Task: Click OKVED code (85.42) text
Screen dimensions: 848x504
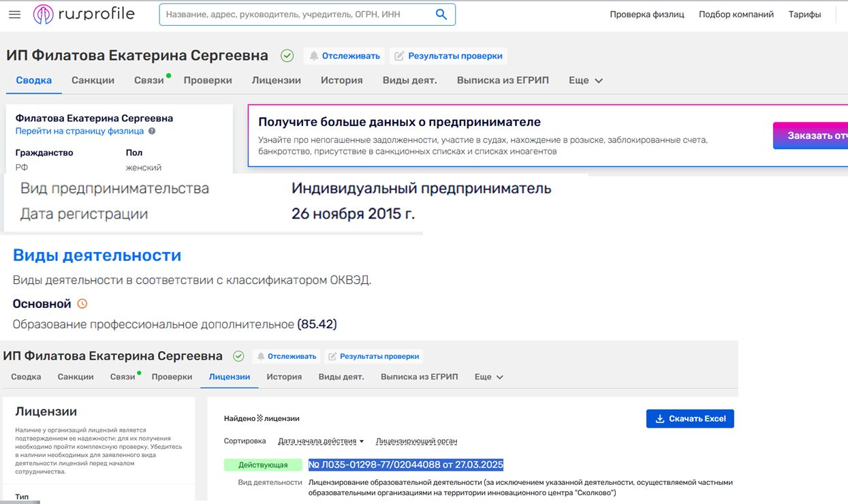Action: pos(317,324)
